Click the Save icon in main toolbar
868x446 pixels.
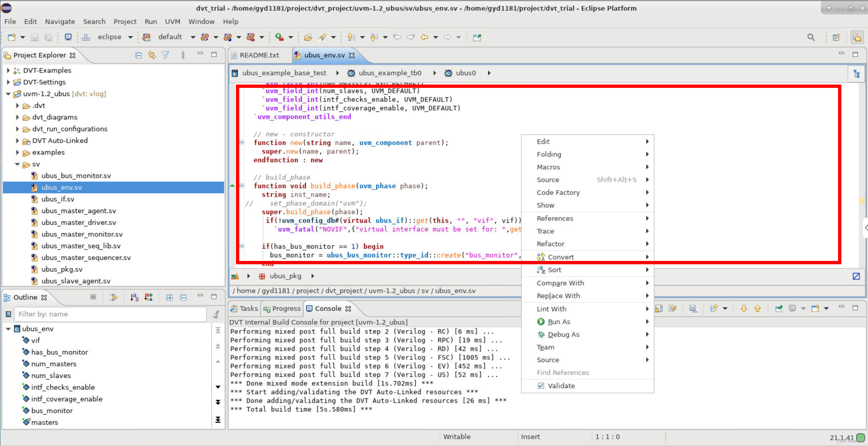(34, 37)
